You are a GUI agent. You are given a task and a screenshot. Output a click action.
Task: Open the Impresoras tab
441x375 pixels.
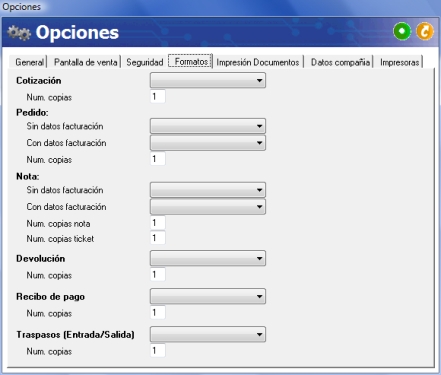coord(400,62)
